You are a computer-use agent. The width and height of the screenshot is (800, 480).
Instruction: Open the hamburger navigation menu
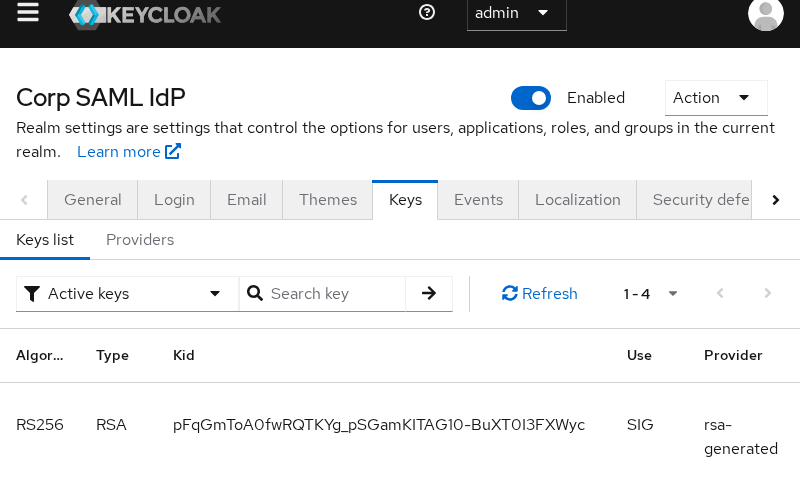28,12
